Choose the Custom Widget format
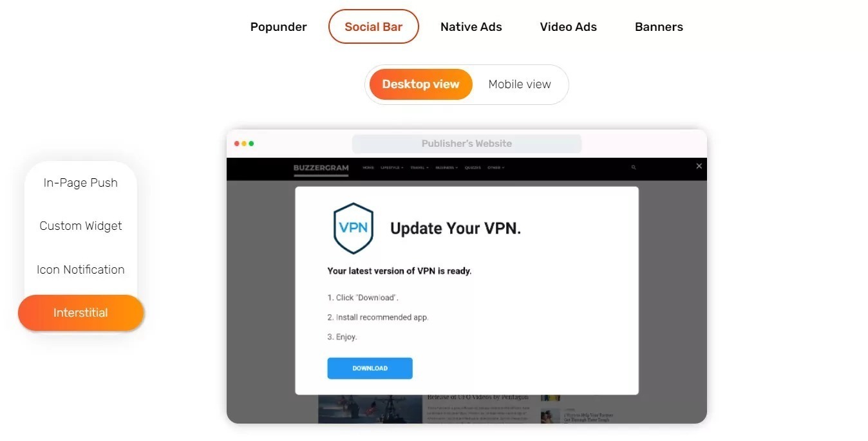 (x=80, y=226)
